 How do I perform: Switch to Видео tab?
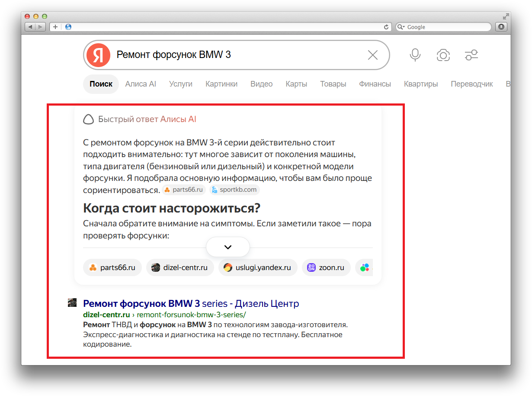pos(261,84)
